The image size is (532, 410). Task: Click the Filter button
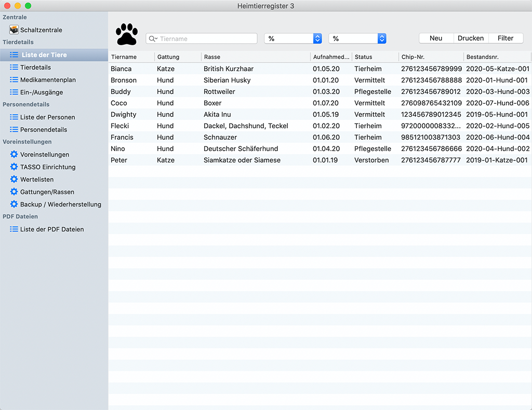pyautogui.click(x=506, y=38)
